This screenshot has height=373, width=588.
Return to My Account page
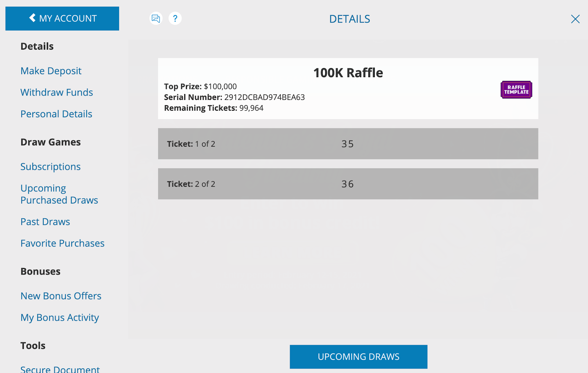[62, 18]
